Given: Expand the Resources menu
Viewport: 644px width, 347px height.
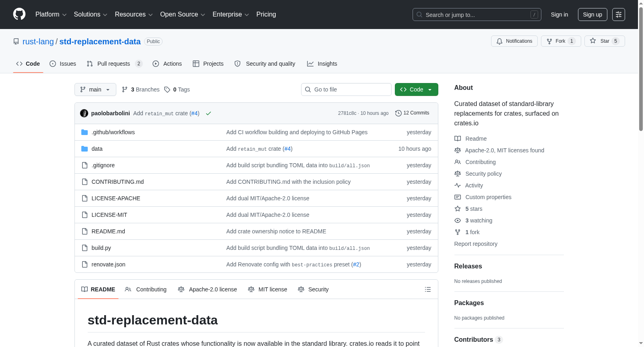Looking at the screenshot, I should pos(134,15).
